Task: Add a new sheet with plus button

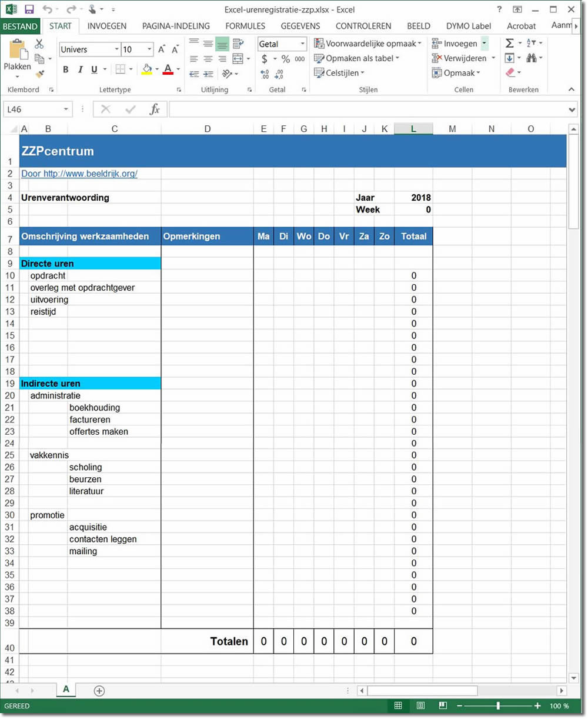Action: pyautogui.click(x=99, y=690)
